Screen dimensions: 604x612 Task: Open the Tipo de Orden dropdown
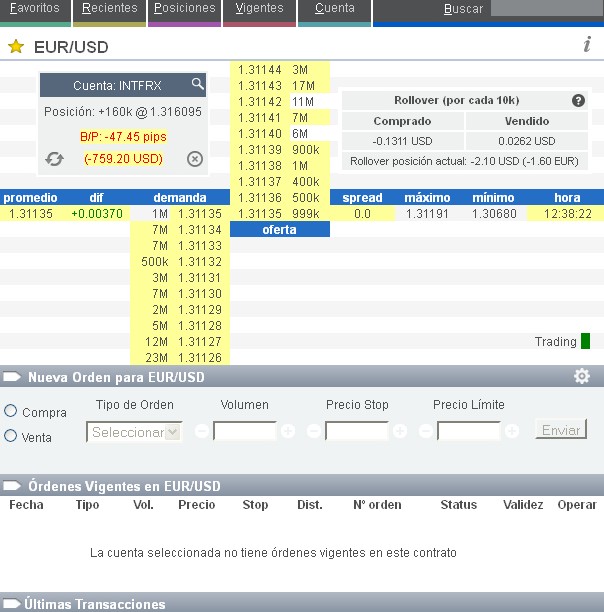pos(134,432)
